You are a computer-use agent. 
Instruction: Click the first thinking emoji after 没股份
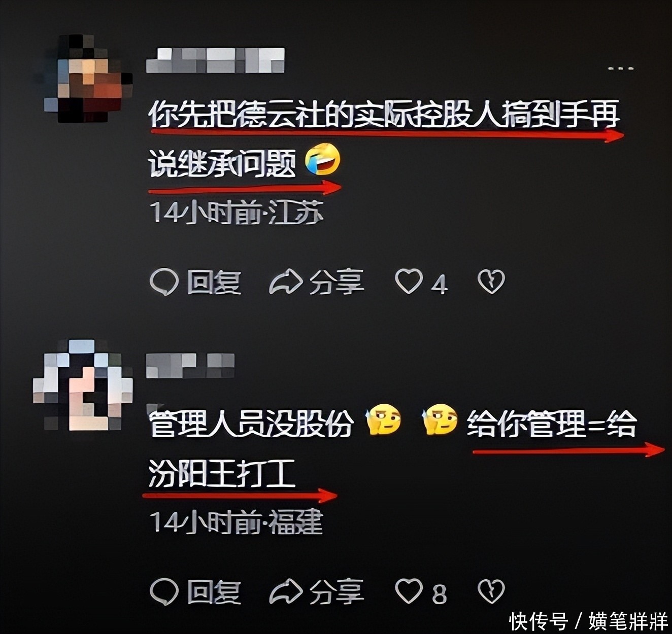pyautogui.click(x=383, y=420)
